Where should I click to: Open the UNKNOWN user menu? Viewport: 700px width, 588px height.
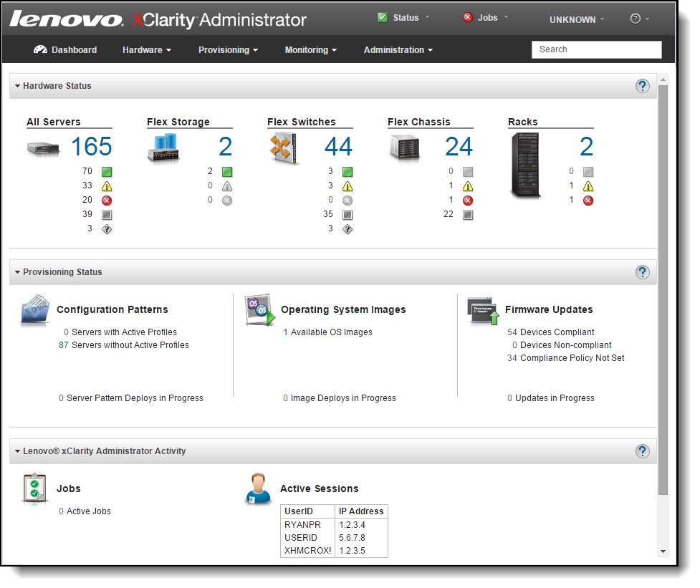coord(577,19)
